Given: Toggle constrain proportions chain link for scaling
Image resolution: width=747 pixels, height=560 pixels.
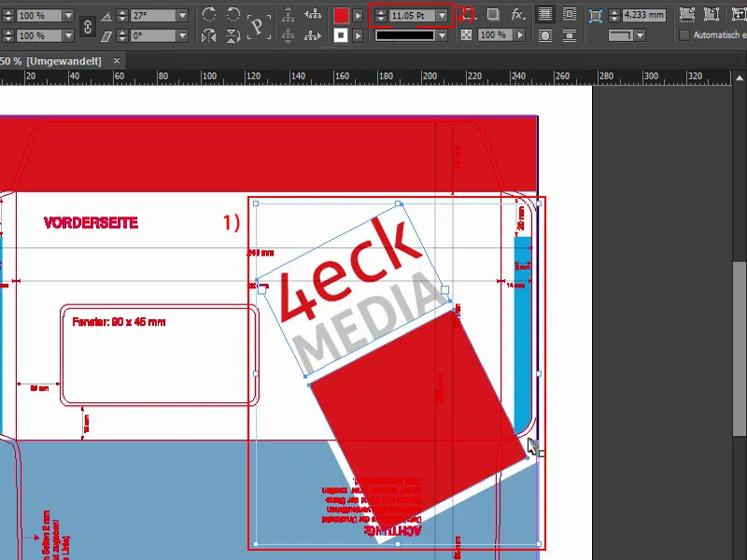Looking at the screenshot, I should [x=88, y=26].
